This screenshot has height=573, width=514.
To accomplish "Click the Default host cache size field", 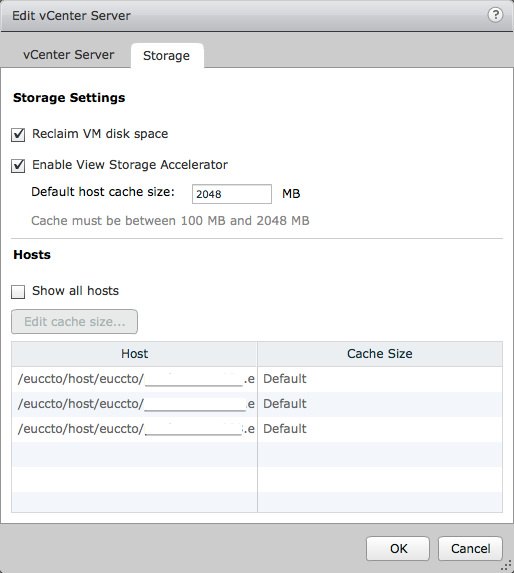I will [x=232, y=194].
